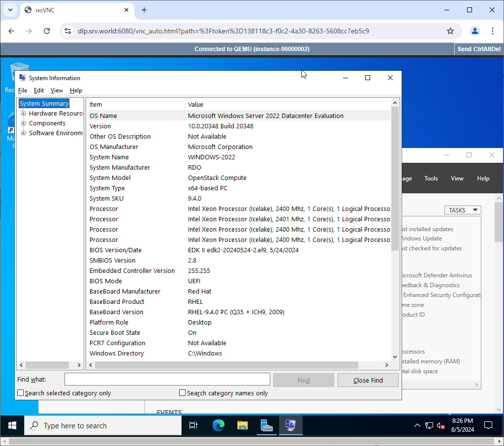Select the Windows Directory row
This screenshot has height=446, width=504.
tap(240, 353)
